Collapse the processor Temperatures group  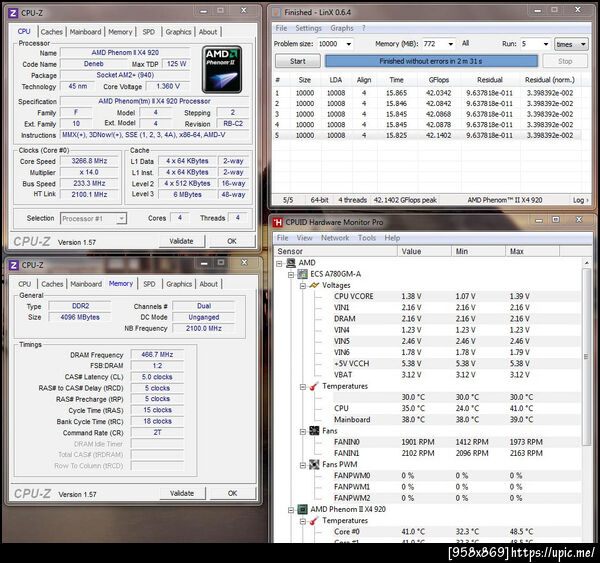pos(303,521)
